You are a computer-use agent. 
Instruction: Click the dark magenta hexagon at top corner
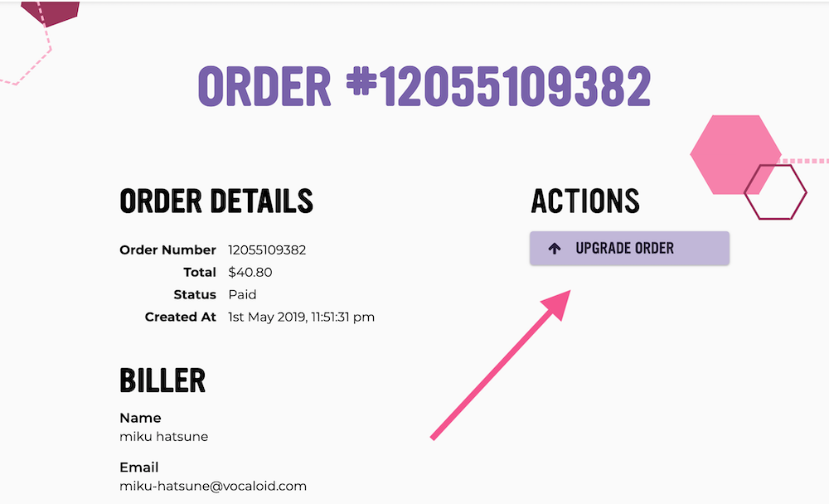click(51, 13)
